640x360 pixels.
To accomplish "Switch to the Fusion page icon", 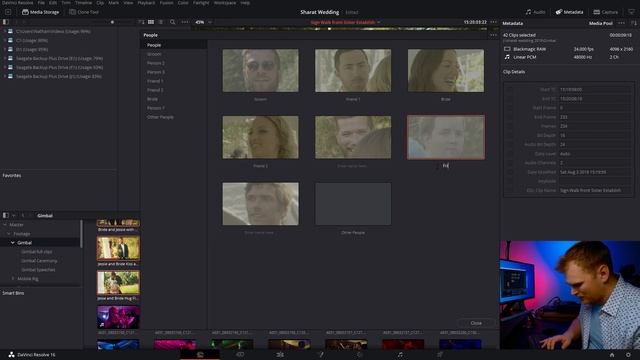I will click(320, 355).
